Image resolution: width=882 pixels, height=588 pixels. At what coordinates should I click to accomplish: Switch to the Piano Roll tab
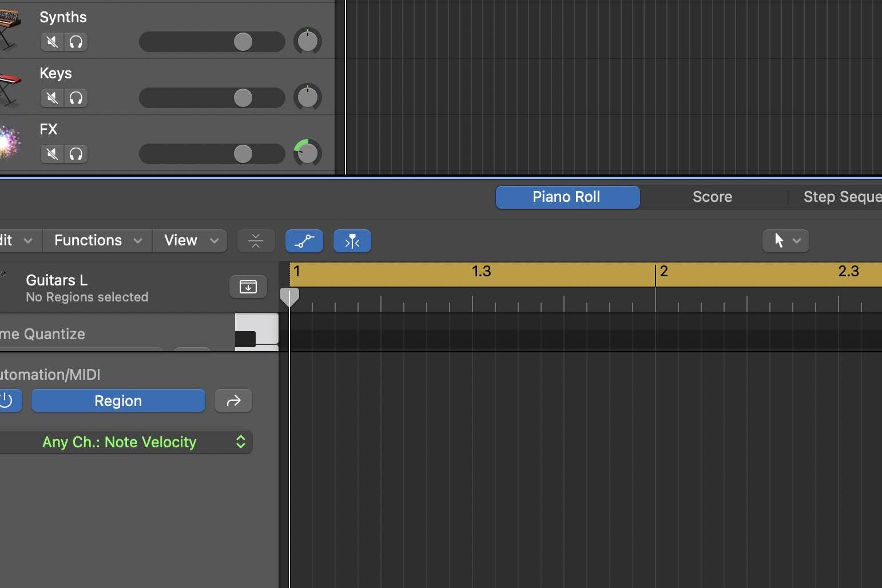pyautogui.click(x=567, y=197)
